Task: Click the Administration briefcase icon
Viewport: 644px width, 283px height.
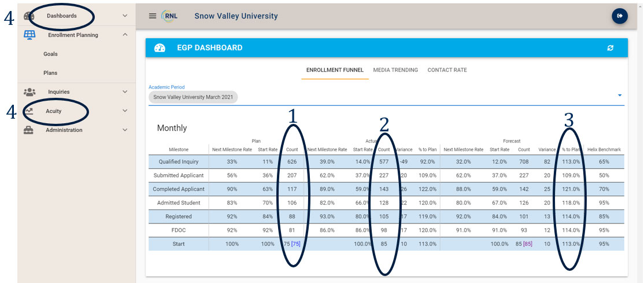Action: pyautogui.click(x=29, y=130)
